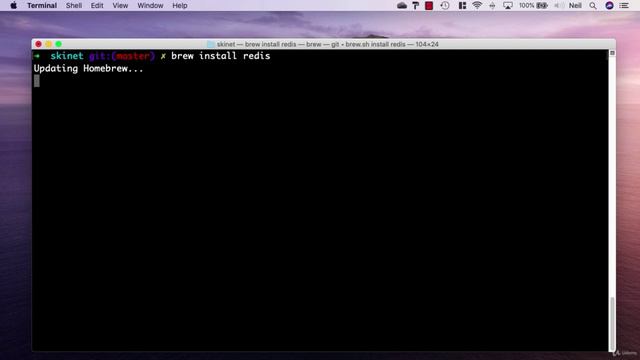The image size is (640, 360).
Task: Click the user name Neil in menu bar
Action: point(575,5)
